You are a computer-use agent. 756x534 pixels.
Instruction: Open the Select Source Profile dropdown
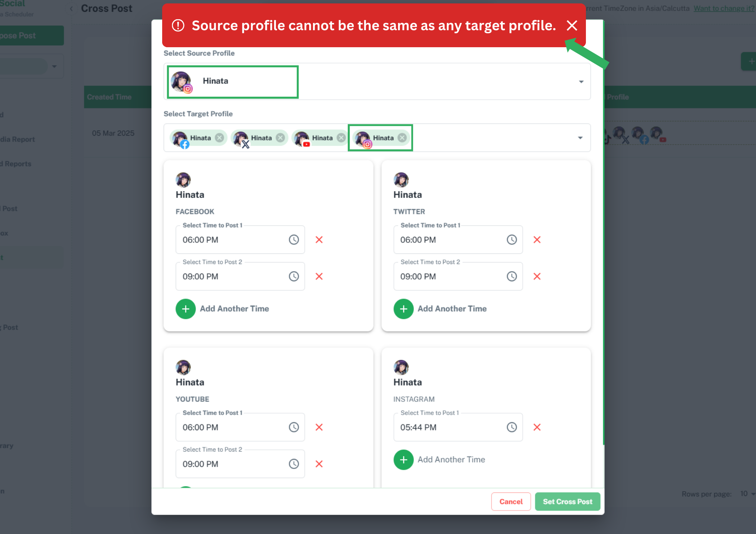(x=581, y=81)
